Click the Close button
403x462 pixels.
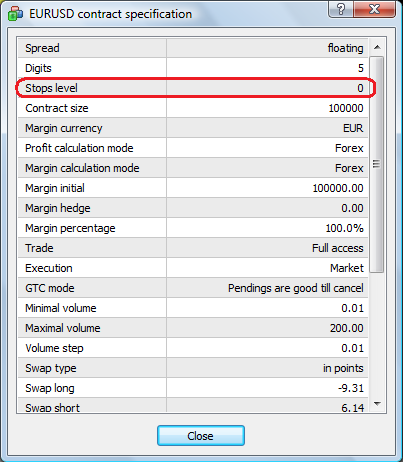(x=201, y=435)
